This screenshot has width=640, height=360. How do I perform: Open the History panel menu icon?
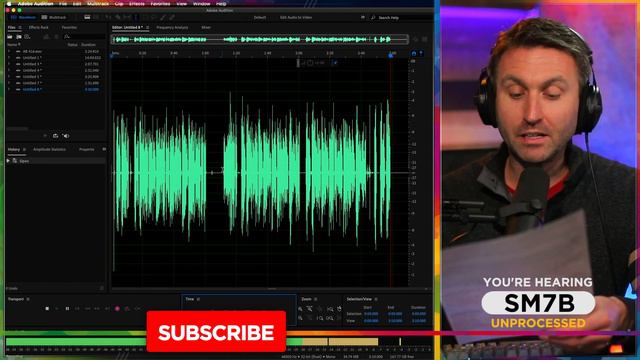point(24,149)
